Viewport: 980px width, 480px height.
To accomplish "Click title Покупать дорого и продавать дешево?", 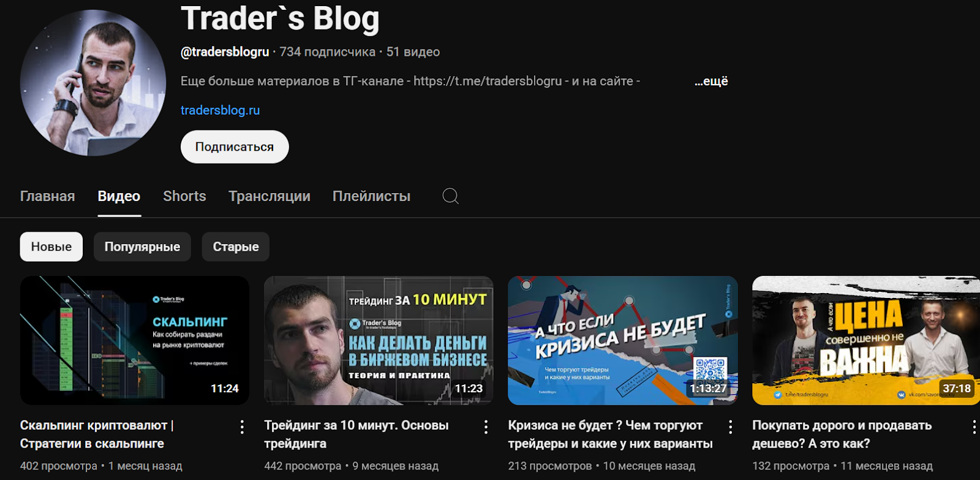I will point(842,434).
